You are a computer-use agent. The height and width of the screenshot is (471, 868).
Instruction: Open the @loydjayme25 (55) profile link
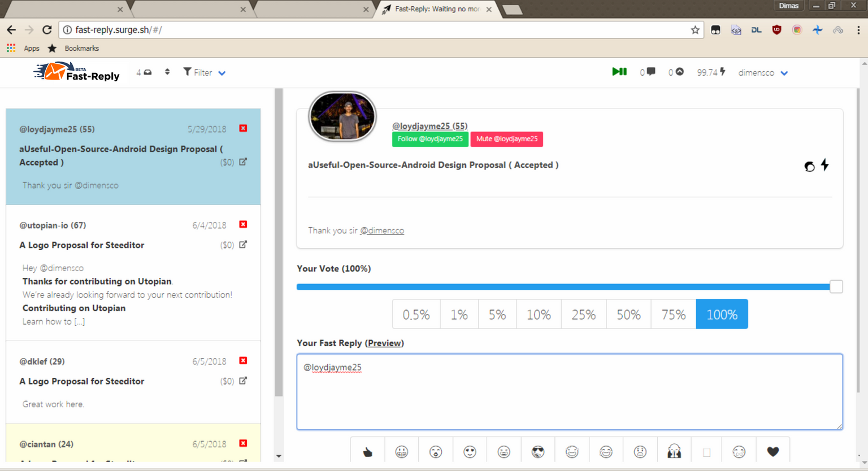pyautogui.click(x=429, y=126)
